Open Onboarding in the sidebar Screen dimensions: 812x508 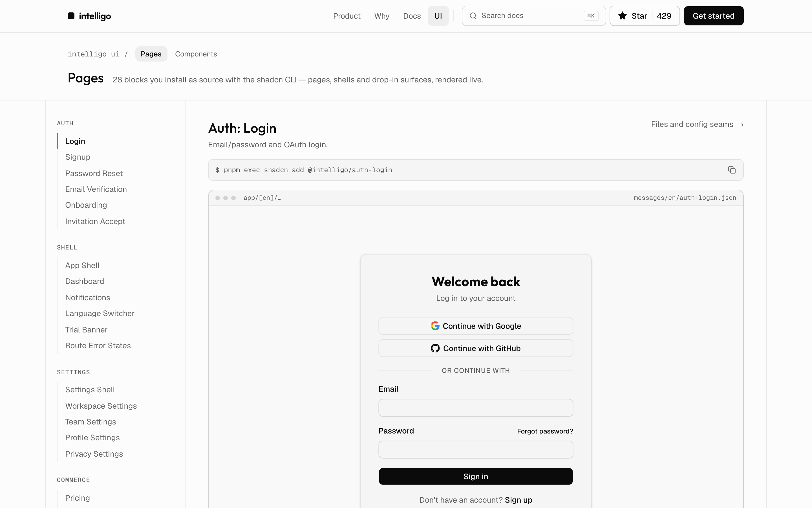point(86,205)
